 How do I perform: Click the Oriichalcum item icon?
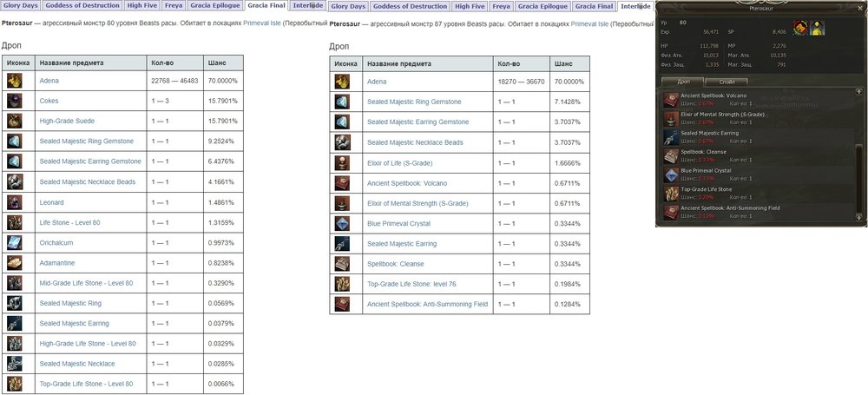click(x=15, y=242)
